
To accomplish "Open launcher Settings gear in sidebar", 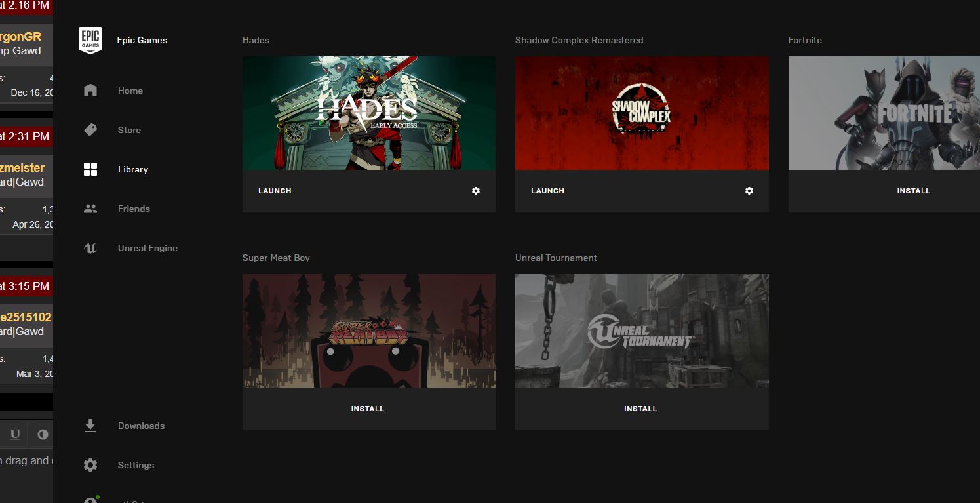I will (90, 465).
